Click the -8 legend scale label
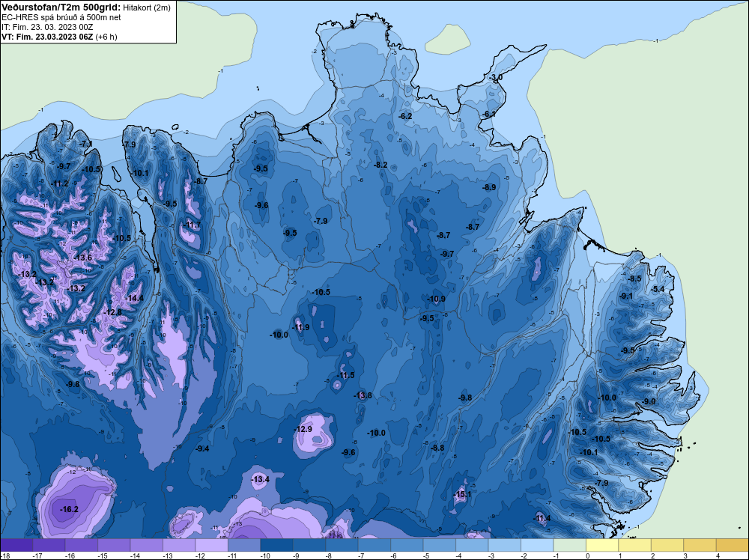Viewport: 749px width, 560px height. 329,556
